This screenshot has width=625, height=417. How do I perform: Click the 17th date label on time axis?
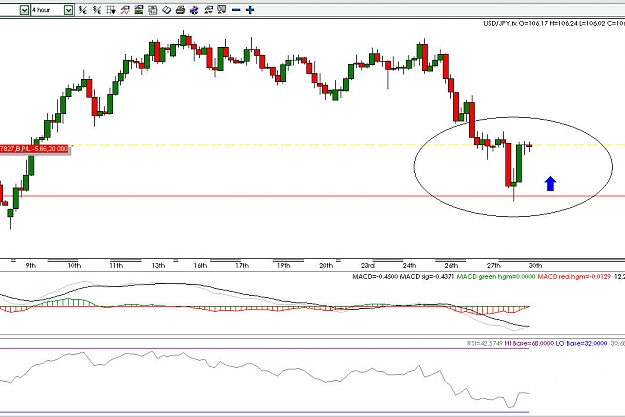coord(242,266)
